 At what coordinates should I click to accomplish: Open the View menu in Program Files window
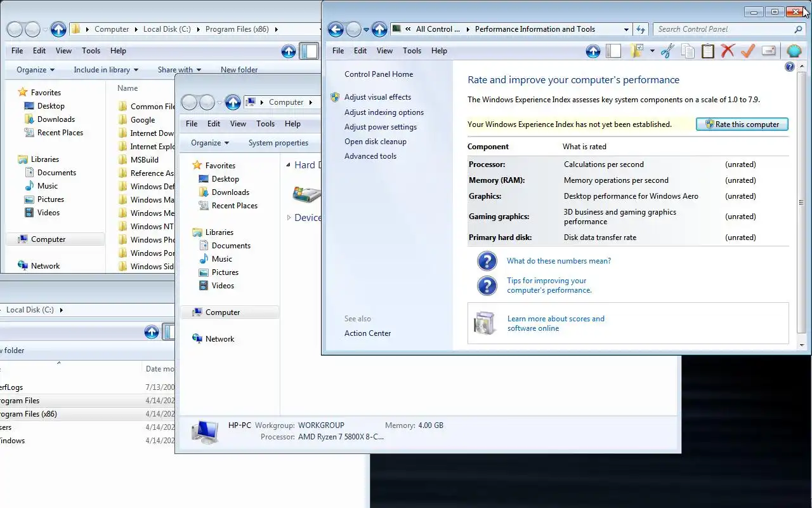click(x=63, y=51)
